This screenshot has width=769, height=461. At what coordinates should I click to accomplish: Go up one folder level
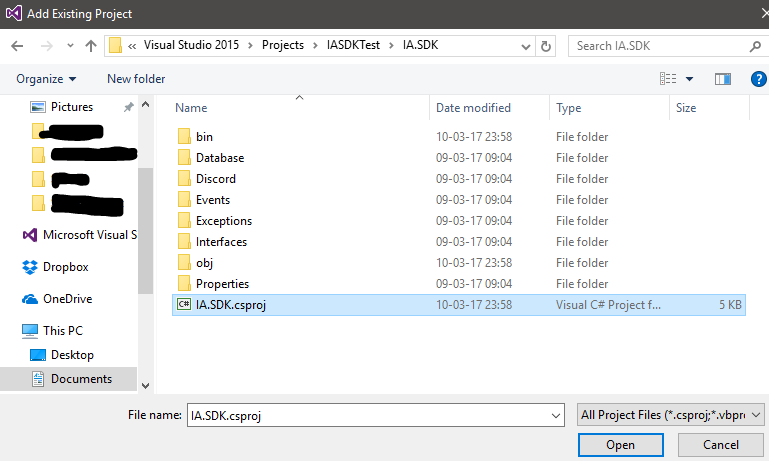pyautogui.click(x=91, y=46)
